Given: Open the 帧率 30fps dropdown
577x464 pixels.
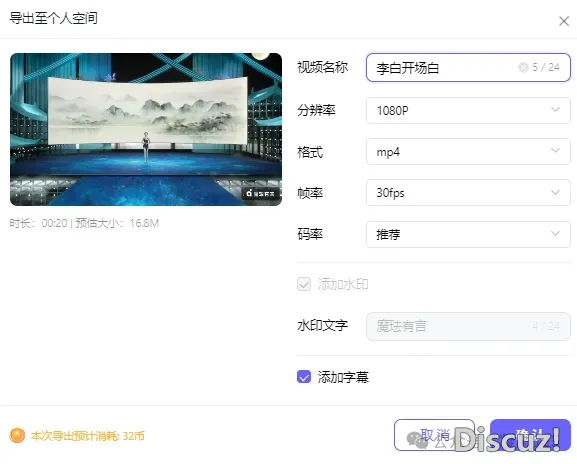Looking at the screenshot, I should 468,192.
